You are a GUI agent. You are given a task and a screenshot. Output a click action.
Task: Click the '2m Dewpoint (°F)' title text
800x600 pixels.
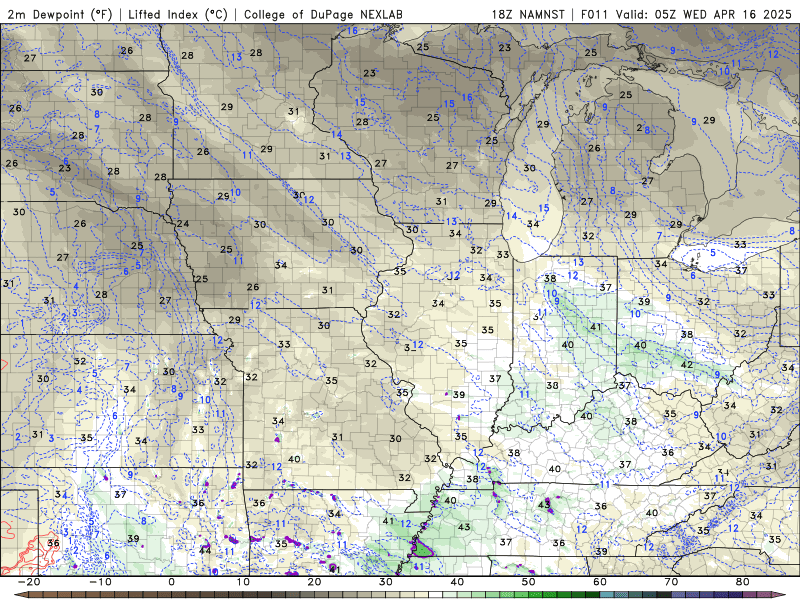point(59,14)
